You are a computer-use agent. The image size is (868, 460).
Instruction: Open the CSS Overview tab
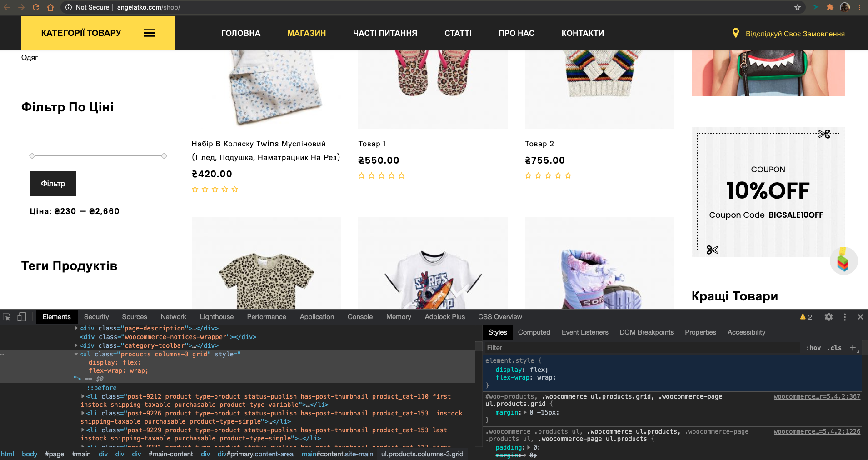[x=500, y=317]
